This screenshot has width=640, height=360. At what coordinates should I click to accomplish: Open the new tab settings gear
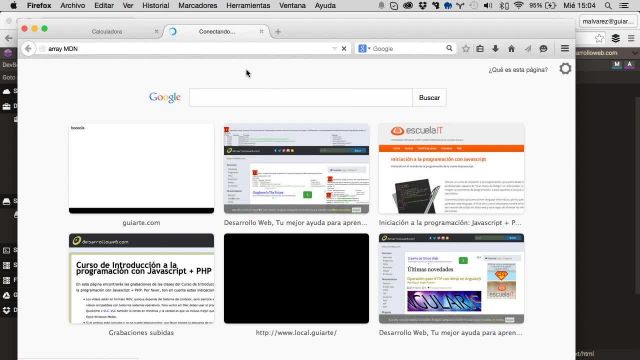(x=565, y=69)
